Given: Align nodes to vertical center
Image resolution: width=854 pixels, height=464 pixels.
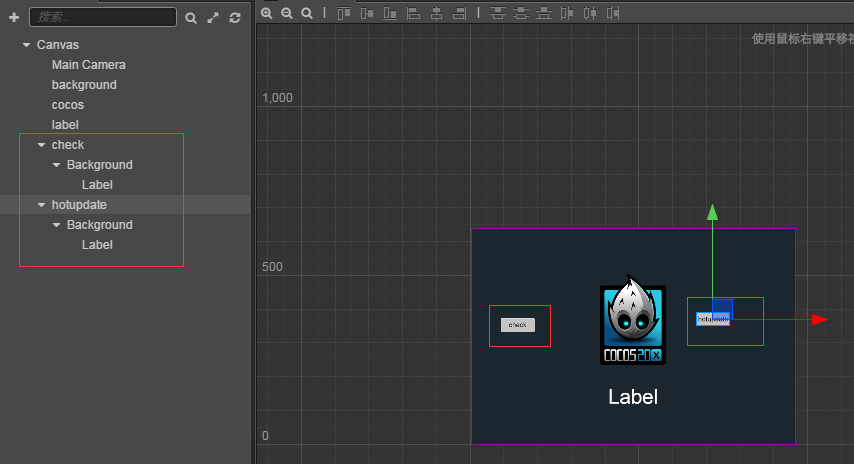Looking at the screenshot, I should 367,13.
